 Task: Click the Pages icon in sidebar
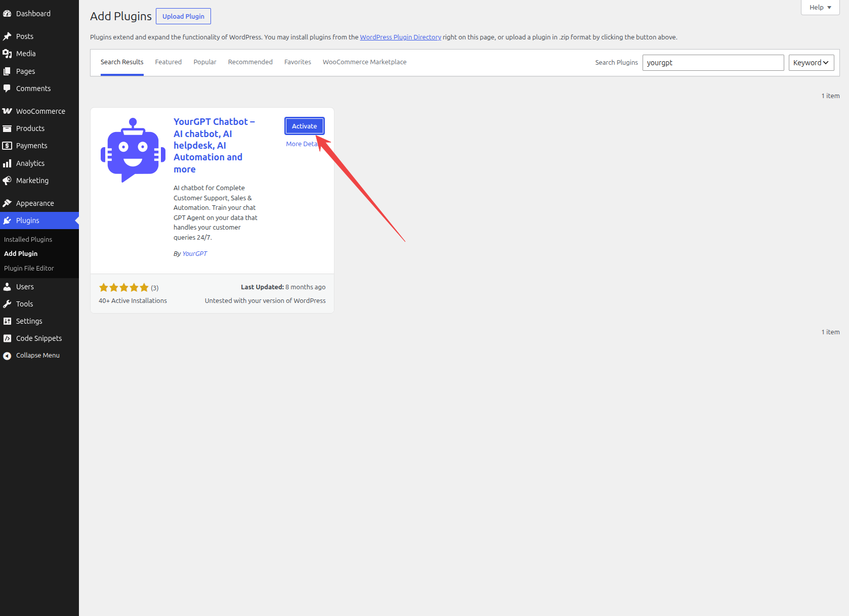click(7, 71)
